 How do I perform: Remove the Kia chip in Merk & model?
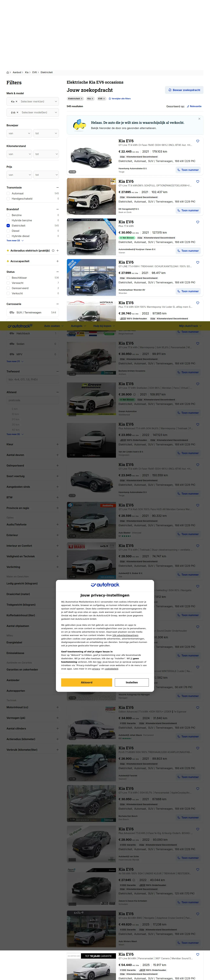coord(16,102)
